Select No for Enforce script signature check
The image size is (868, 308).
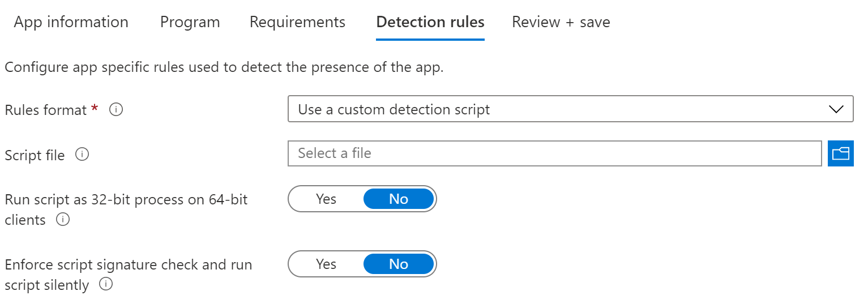pyautogui.click(x=399, y=264)
